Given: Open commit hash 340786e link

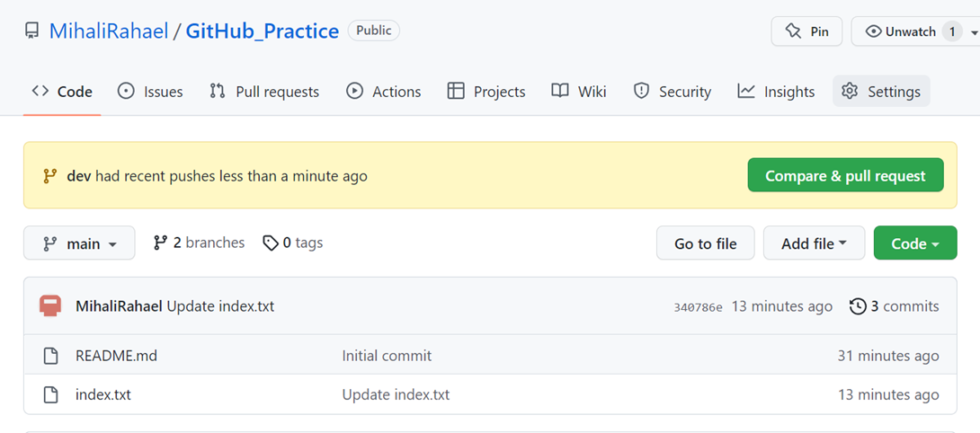Looking at the screenshot, I should pos(698,307).
